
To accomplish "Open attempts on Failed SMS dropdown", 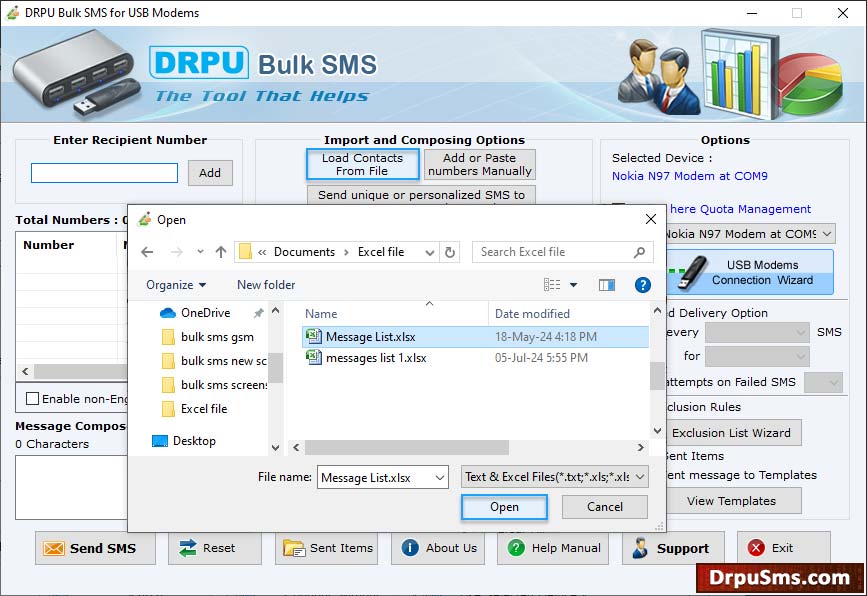I will 823,382.
